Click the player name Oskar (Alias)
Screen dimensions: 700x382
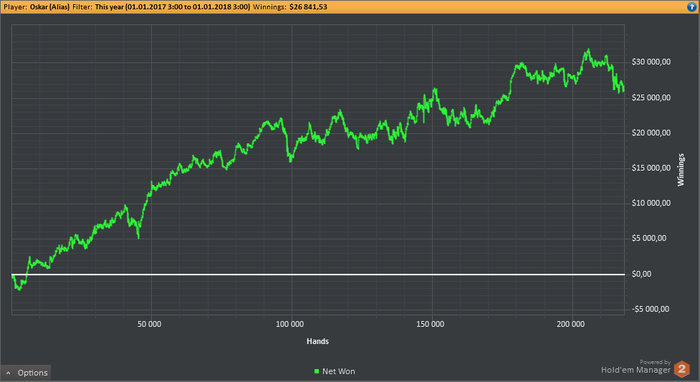pyautogui.click(x=50, y=7)
